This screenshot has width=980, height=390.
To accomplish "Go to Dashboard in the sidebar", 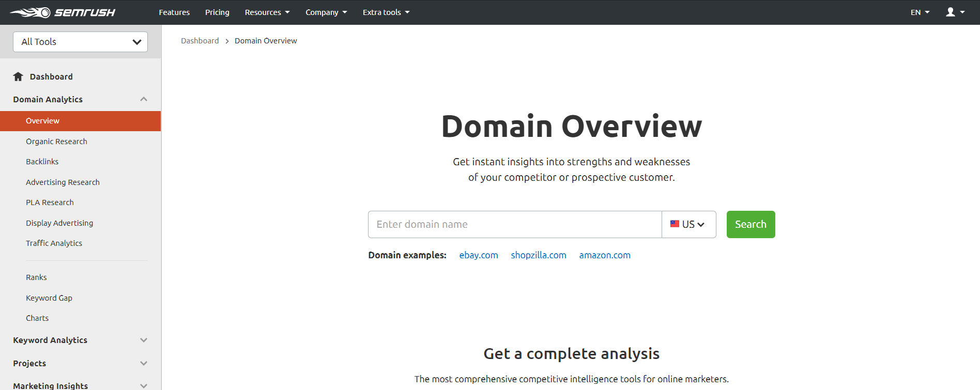I will (51, 76).
